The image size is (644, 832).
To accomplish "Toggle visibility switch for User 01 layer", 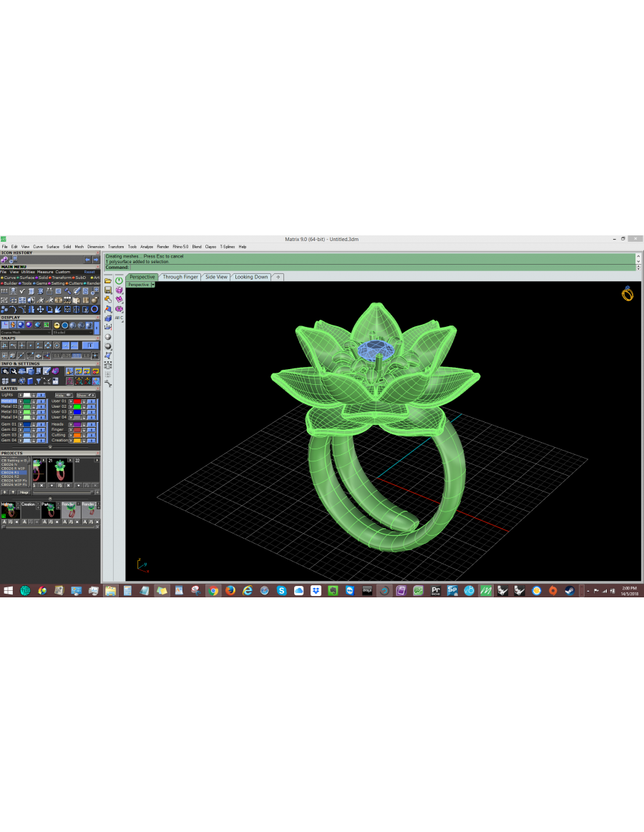I will pyautogui.click(x=92, y=401).
